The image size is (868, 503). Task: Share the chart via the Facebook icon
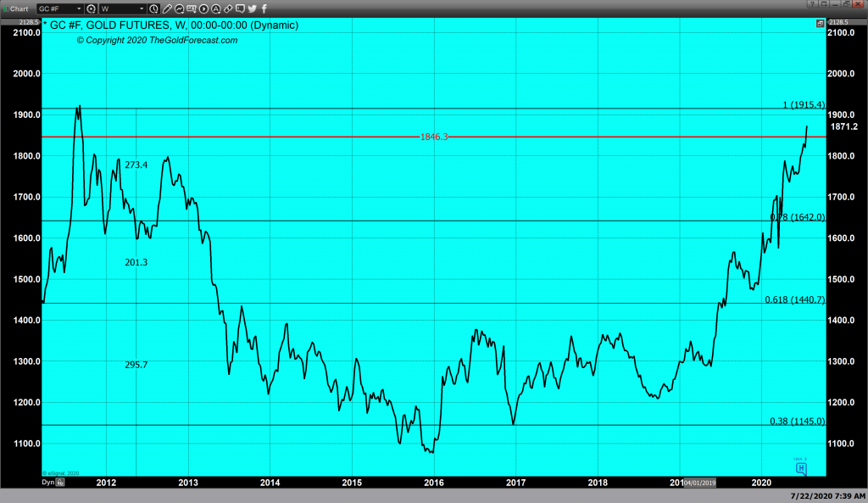[264, 7]
